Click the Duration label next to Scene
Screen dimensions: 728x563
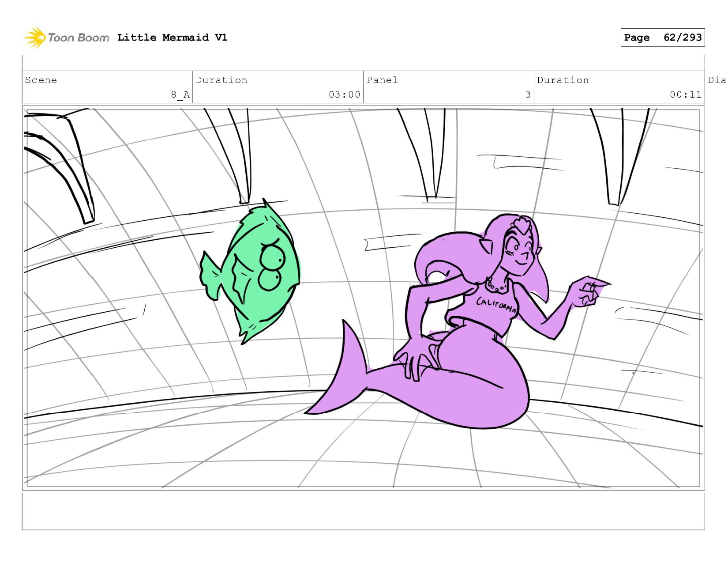[x=221, y=80]
